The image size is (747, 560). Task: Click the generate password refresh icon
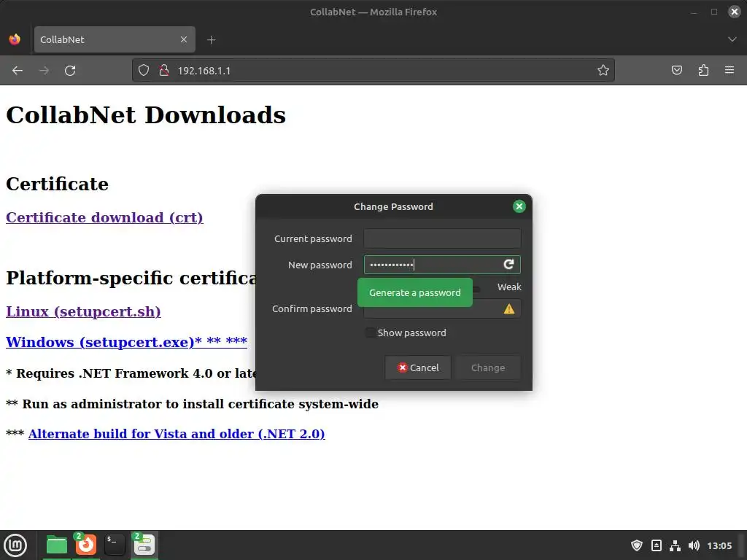(508, 264)
